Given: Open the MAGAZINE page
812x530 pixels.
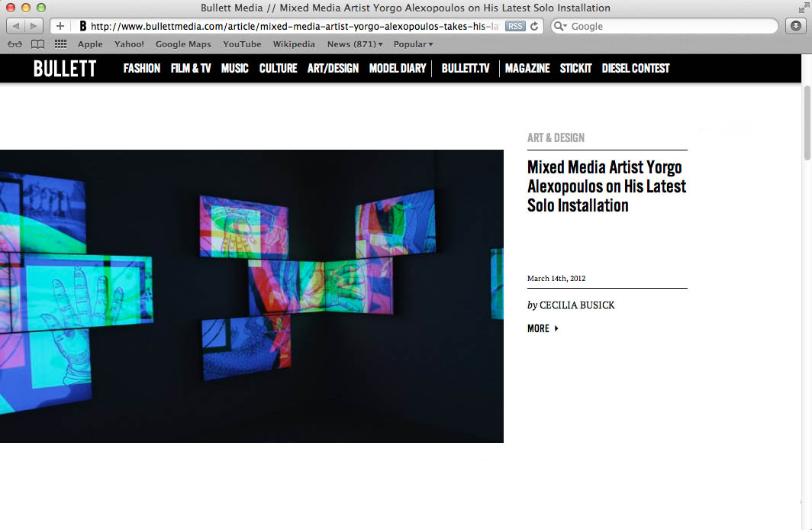Looking at the screenshot, I should 527,69.
